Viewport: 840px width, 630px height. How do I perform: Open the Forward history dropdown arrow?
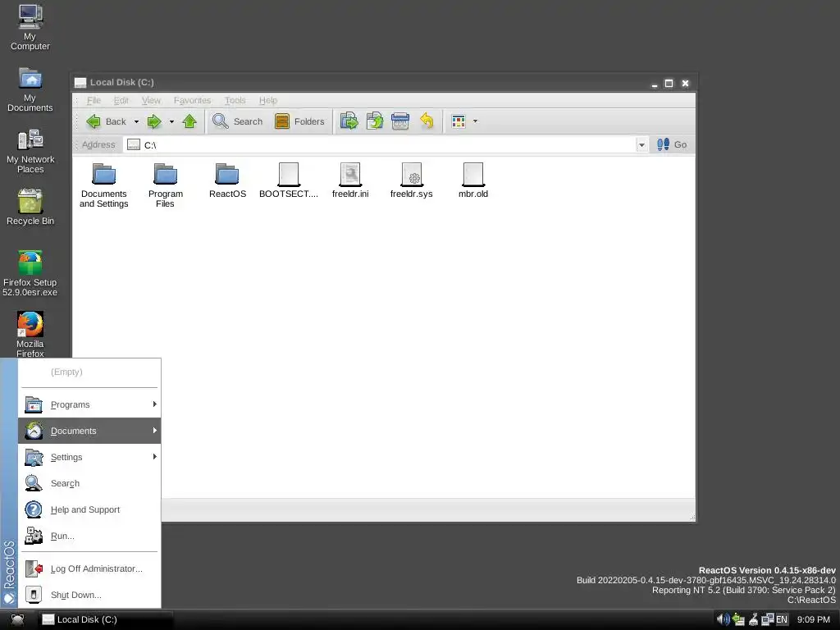point(171,121)
